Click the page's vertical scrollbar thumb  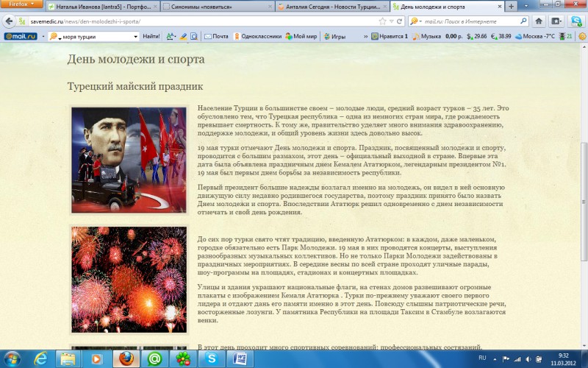[x=584, y=201]
